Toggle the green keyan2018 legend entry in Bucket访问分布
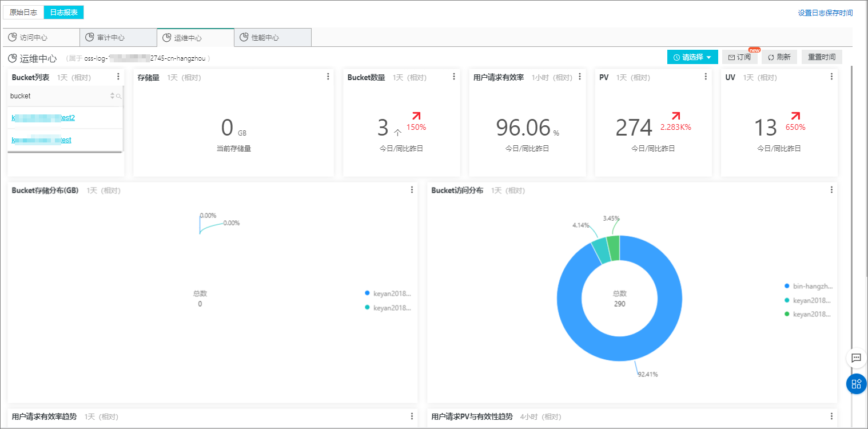Image resolution: width=868 pixels, height=429 pixels. tap(809, 315)
